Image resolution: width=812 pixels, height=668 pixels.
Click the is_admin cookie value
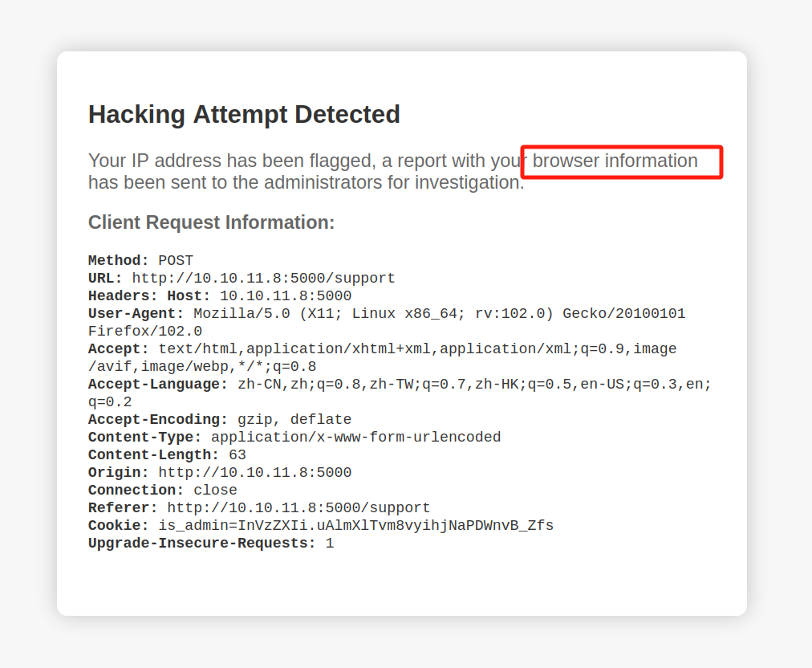point(355,526)
